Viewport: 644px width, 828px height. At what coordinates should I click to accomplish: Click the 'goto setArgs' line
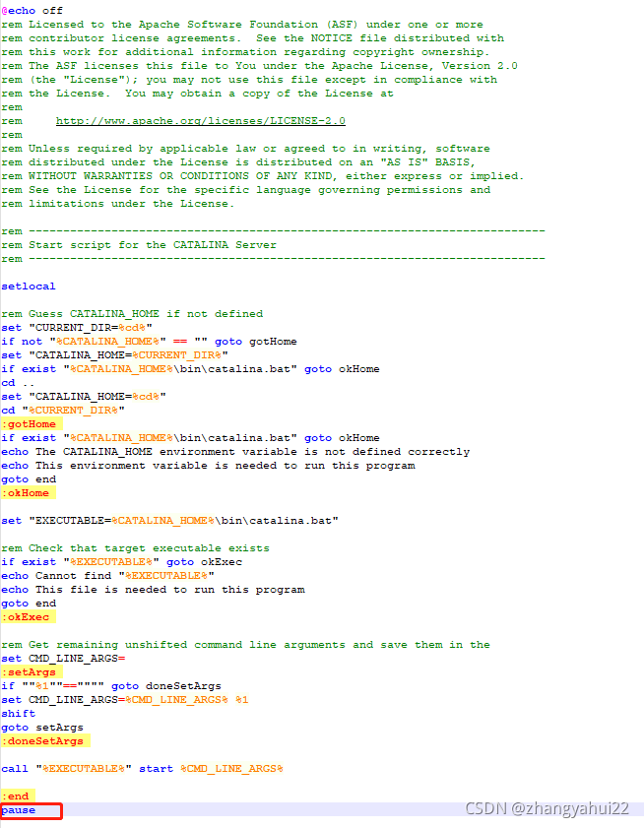pyautogui.click(x=42, y=728)
